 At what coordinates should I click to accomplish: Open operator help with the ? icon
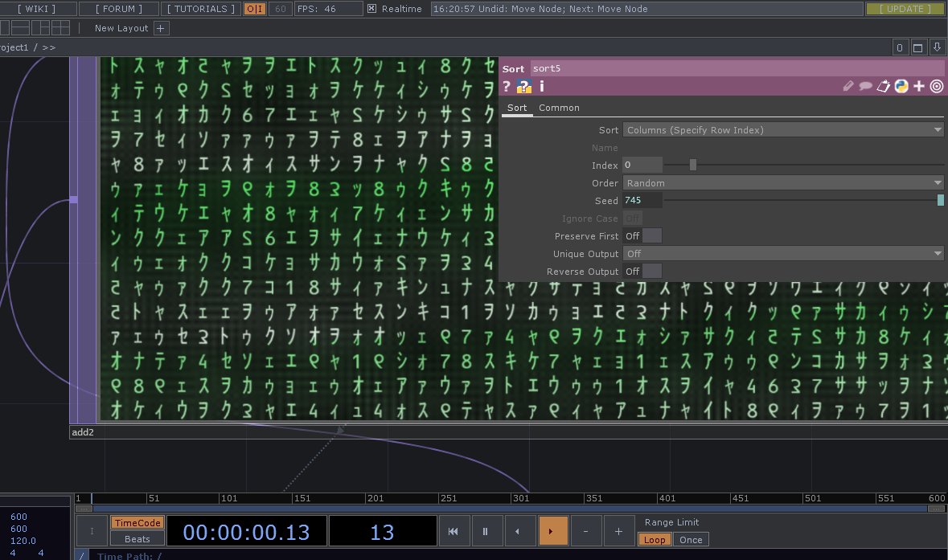coord(507,87)
